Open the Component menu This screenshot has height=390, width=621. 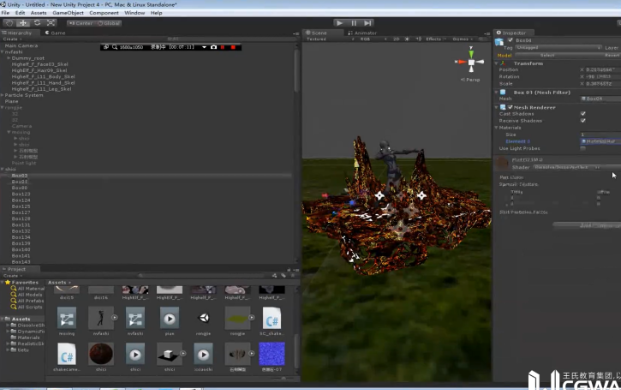click(104, 13)
